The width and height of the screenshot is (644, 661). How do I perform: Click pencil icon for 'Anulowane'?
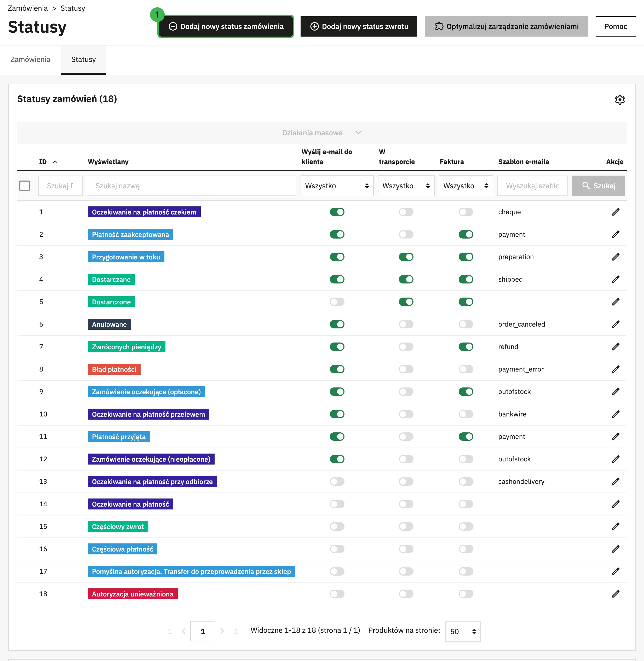point(615,324)
